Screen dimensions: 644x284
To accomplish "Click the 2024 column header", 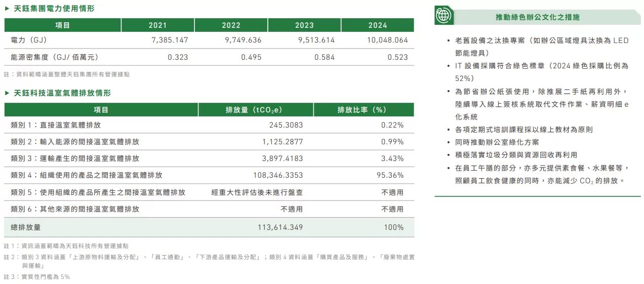I will (378, 25).
